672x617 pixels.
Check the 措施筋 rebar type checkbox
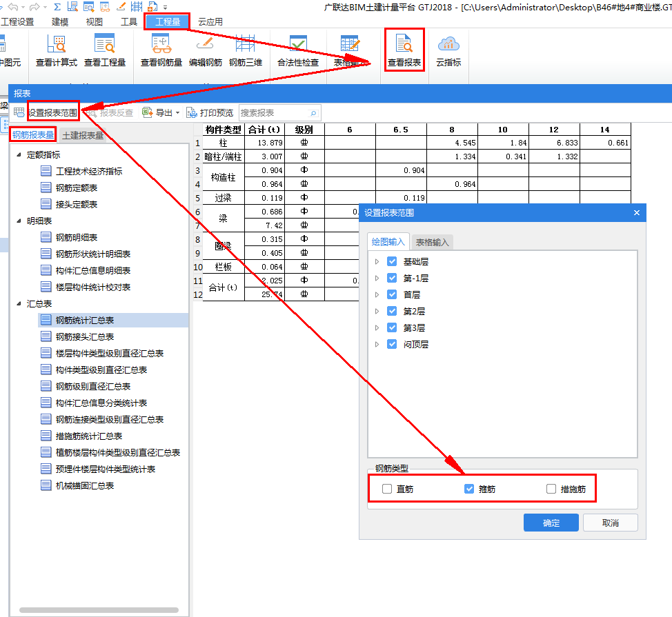coord(551,489)
